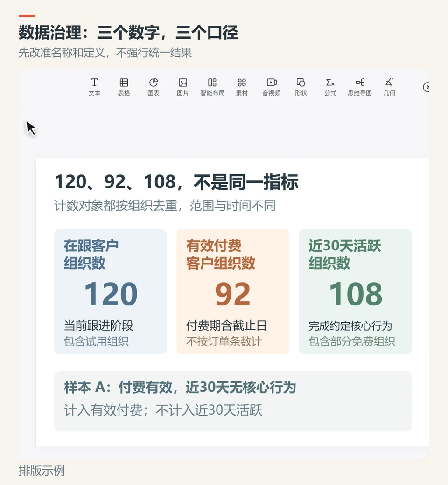
Task: Open the 素材 materials library
Action: 242,87
